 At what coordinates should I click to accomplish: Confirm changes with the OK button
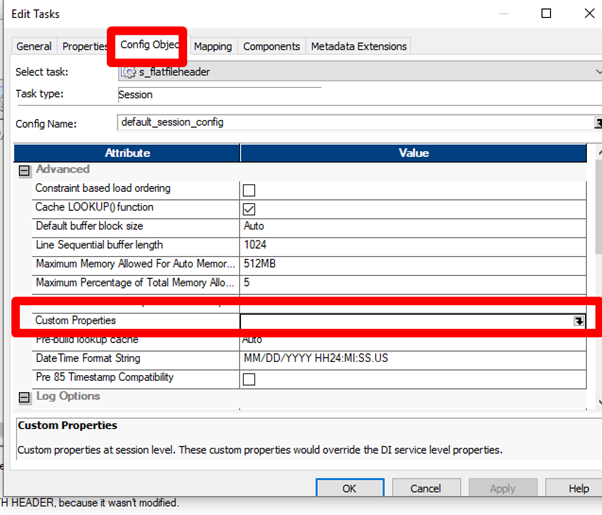click(349, 488)
